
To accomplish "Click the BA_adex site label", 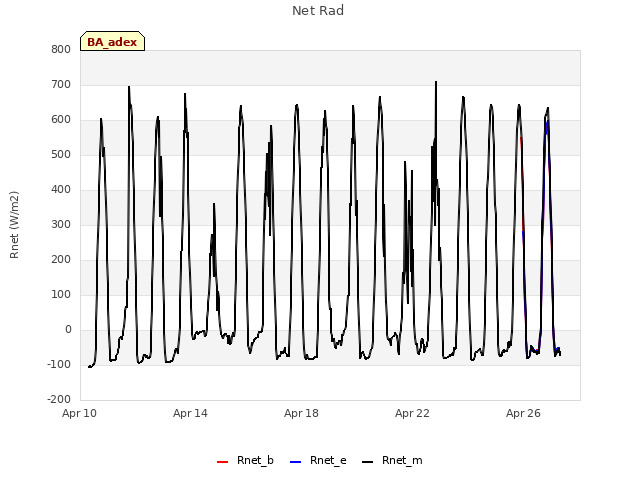I will 112,42.
